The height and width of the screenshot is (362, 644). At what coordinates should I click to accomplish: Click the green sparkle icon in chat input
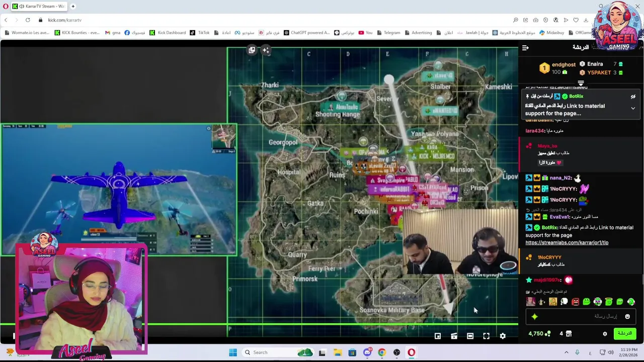pos(534,316)
